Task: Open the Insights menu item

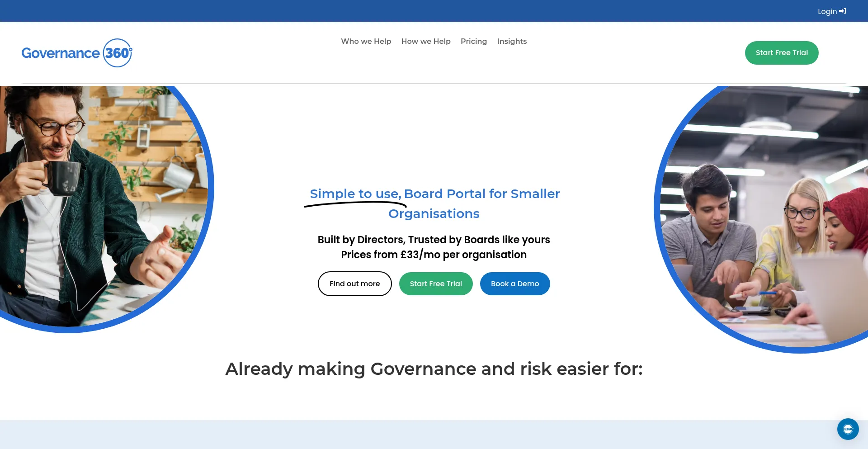Action: [x=512, y=41]
